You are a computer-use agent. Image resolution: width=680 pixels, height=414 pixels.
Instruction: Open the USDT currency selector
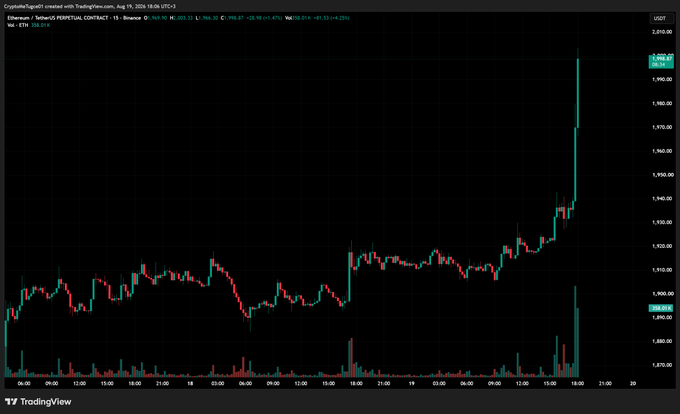point(660,18)
